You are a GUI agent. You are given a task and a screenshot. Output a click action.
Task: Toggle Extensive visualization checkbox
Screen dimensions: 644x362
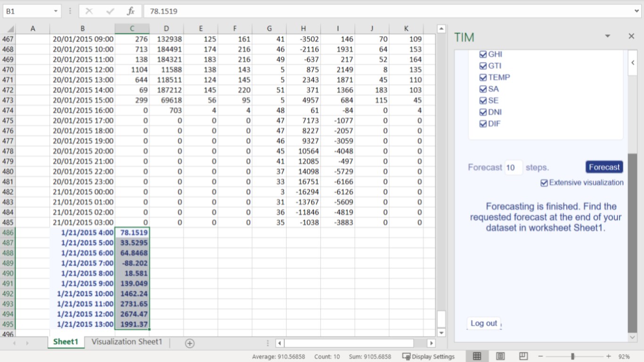(x=544, y=183)
